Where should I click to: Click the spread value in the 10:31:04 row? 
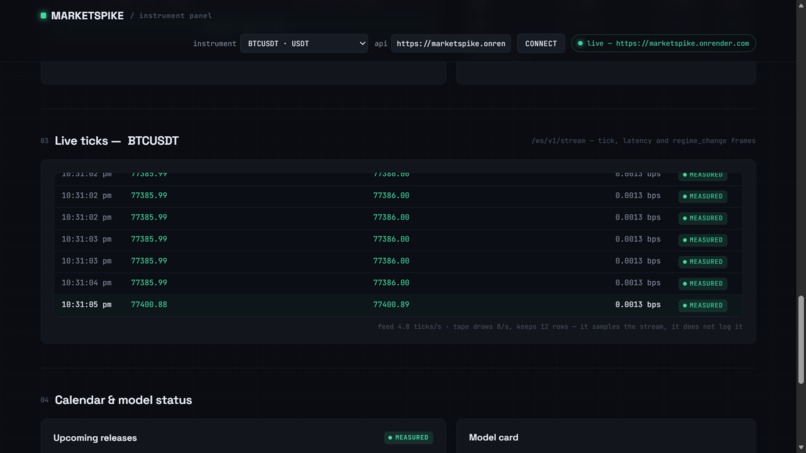[637, 283]
